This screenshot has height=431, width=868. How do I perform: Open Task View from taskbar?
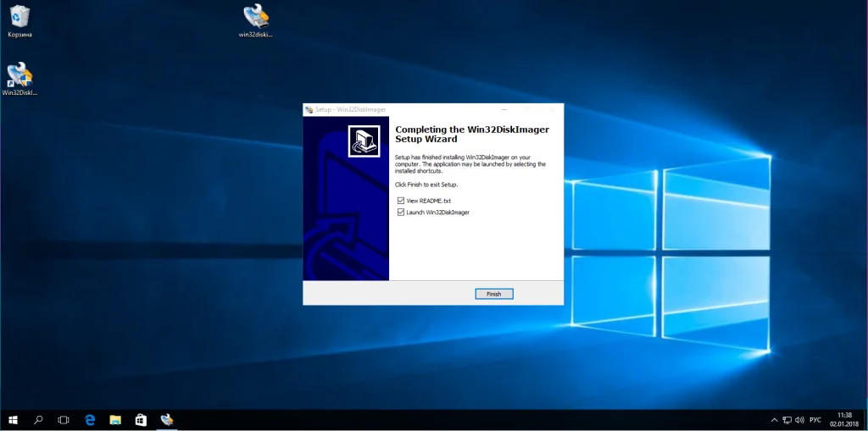64,420
